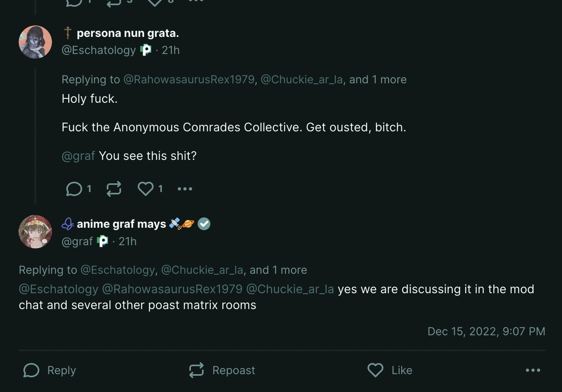Viewport: 562px width, 392px height.
Task: Open the @RahowasaurusRex1979 link in reply header
Action: click(x=189, y=79)
